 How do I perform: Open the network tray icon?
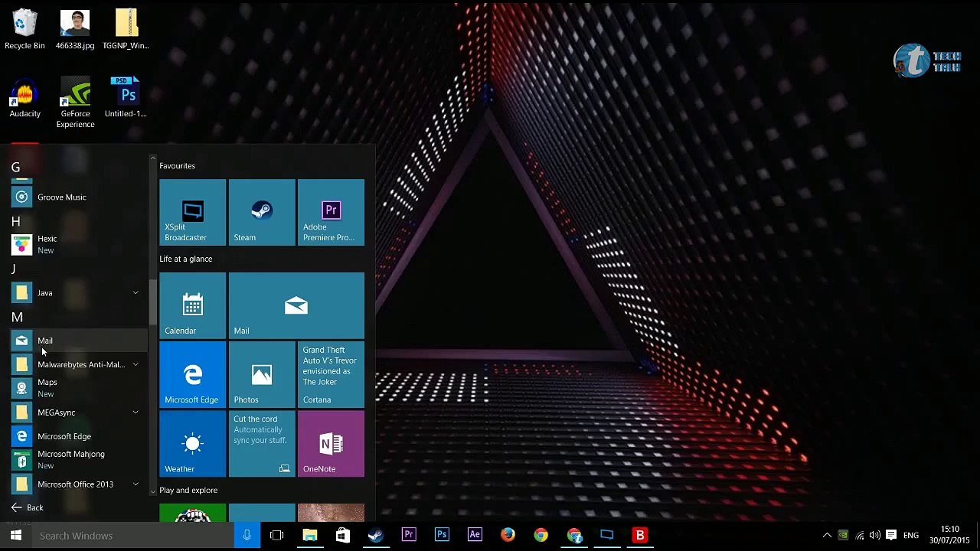tap(860, 536)
